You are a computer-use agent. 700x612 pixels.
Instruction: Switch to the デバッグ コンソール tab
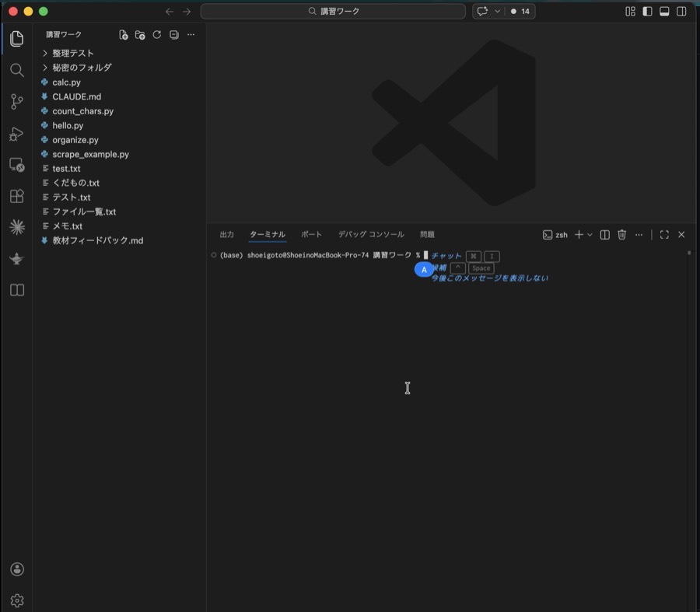(371, 234)
